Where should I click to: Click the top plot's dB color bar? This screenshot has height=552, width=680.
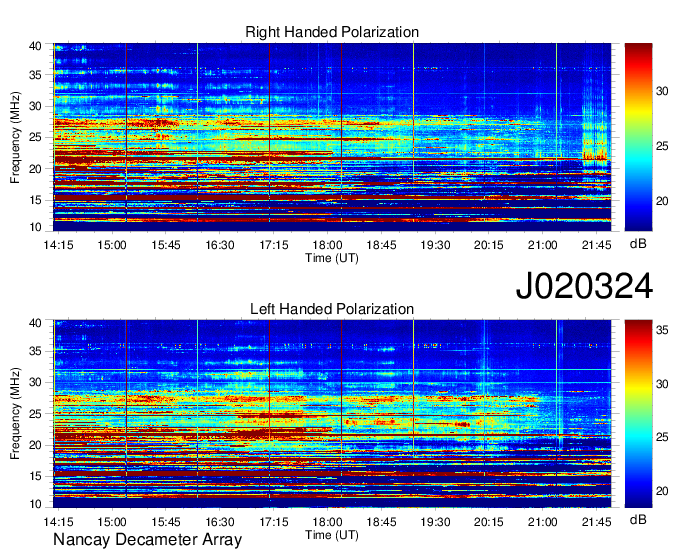point(638,137)
